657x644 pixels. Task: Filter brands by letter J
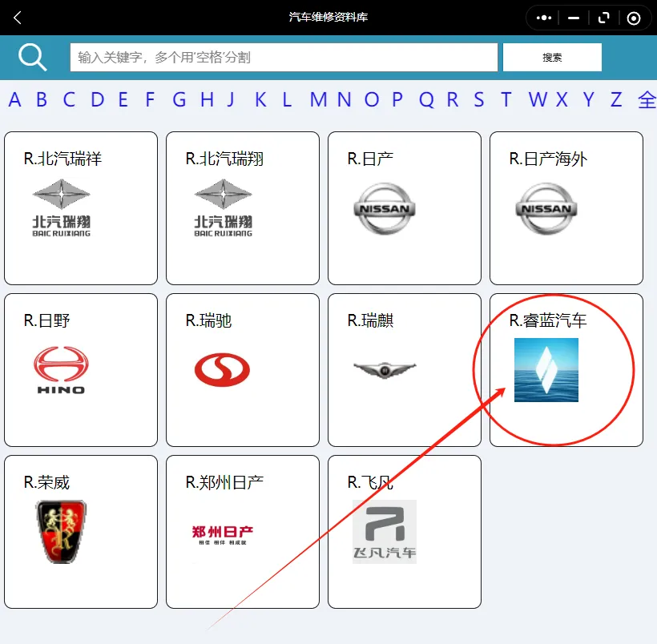(x=231, y=99)
